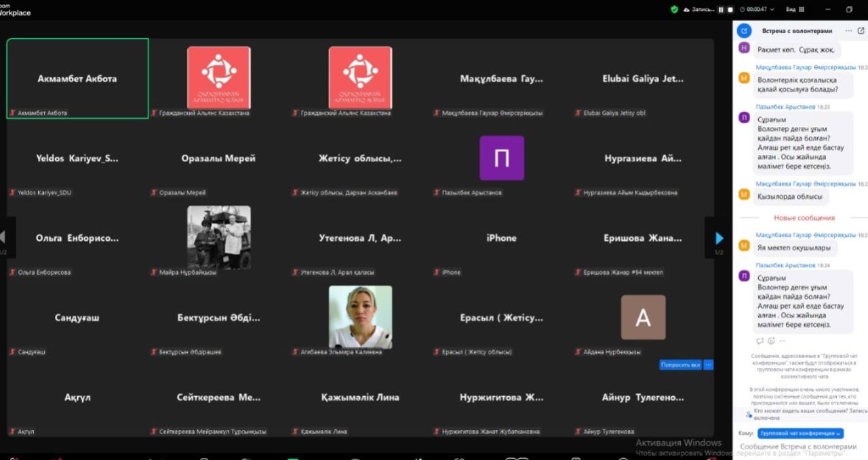This screenshot has width=868, height=460.
Task: Go to previous page of participant gallery
Action: 3,237
